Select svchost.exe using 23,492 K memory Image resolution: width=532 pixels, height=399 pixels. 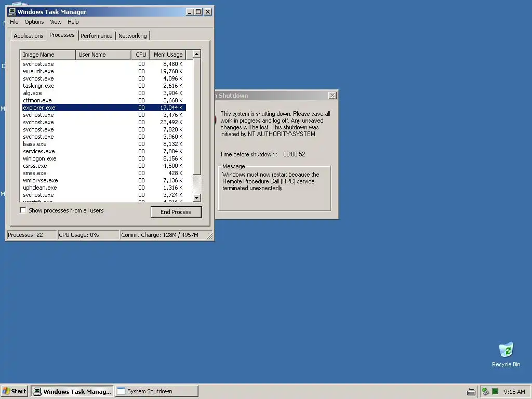tap(103, 122)
